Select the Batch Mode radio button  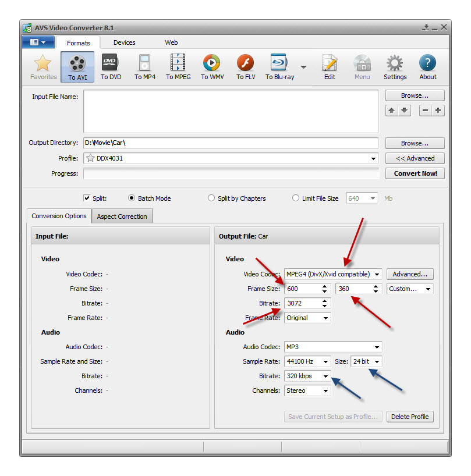pos(132,198)
